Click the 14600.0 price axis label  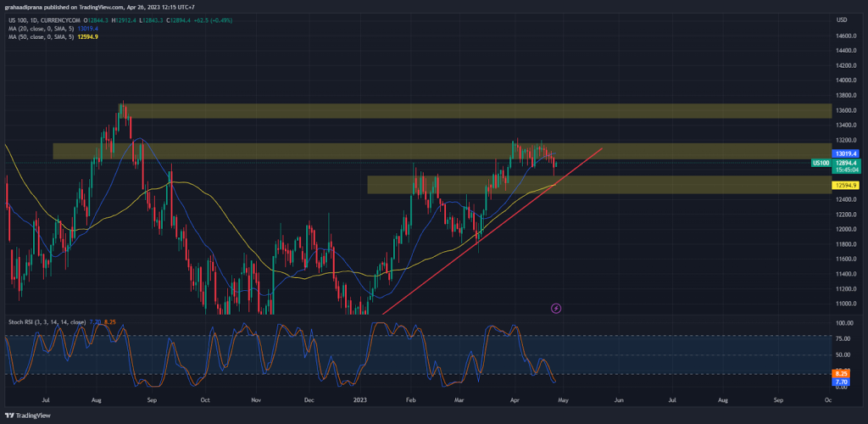(x=847, y=36)
